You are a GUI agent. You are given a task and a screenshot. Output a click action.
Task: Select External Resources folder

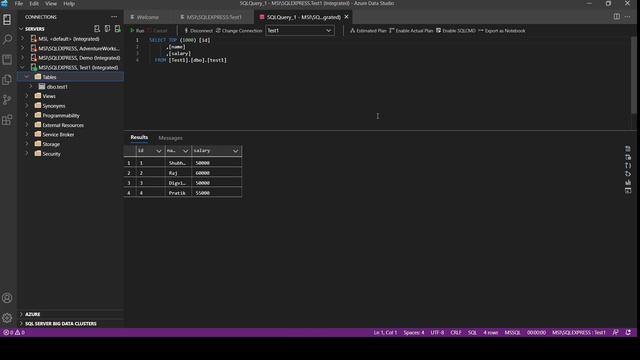pyautogui.click(x=63, y=125)
